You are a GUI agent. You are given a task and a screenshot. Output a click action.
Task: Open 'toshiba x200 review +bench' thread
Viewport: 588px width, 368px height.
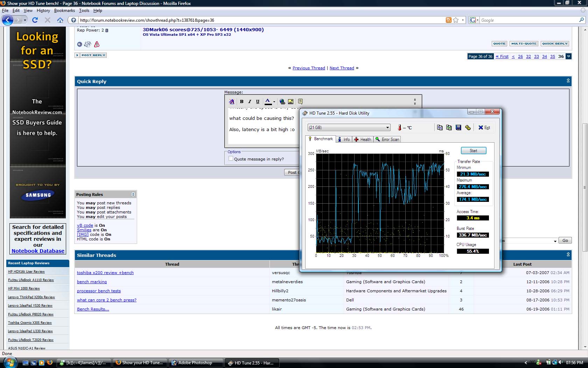point(105,273)
